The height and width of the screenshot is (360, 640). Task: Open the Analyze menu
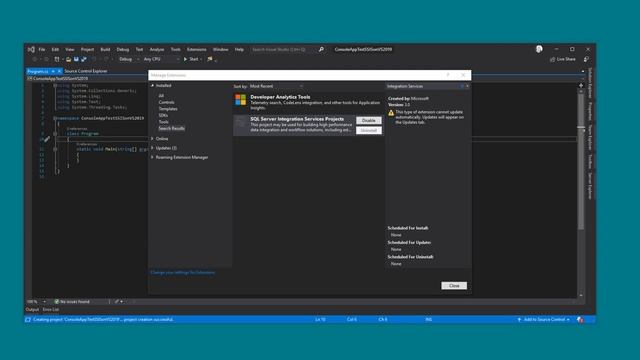(157, 49)
